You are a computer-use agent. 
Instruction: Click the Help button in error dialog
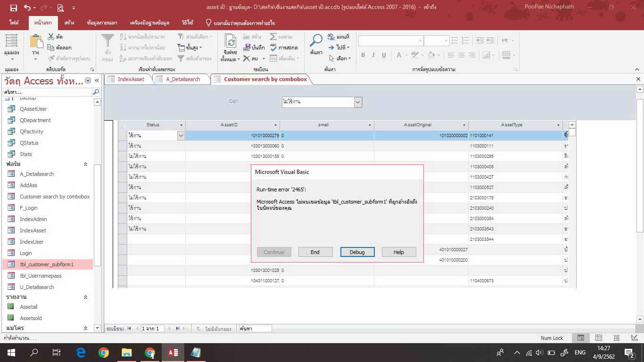tap(399, 252)
